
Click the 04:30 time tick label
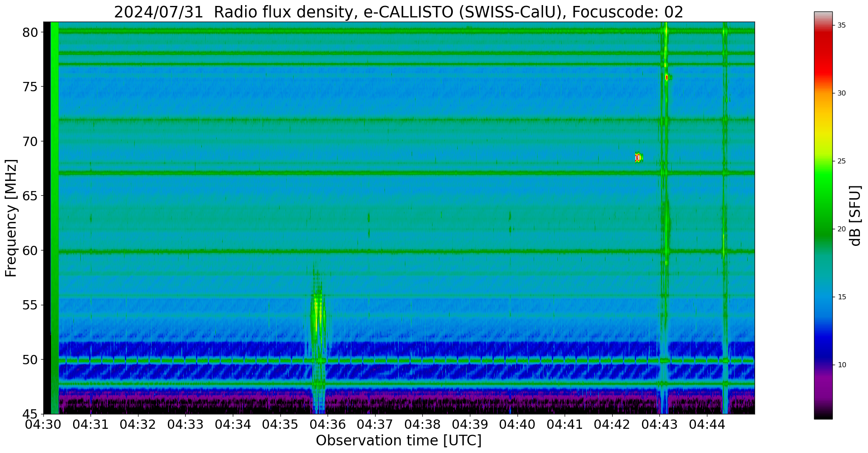tap(43, 425)
